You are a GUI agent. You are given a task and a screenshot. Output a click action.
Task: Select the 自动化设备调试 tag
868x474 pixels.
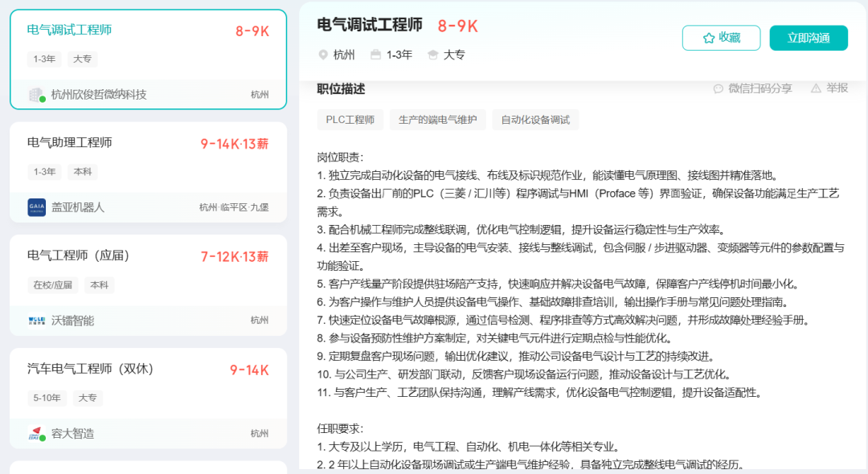[x=535, y=120]
